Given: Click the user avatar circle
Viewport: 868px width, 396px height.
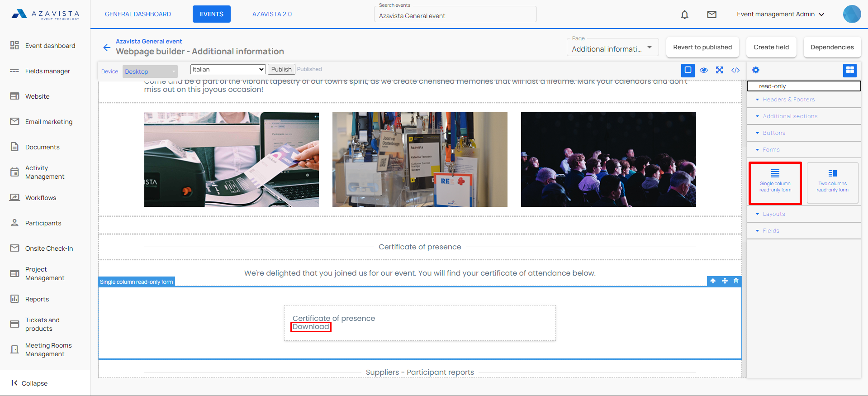Looking at the screenshot, I should pos(852,14).
